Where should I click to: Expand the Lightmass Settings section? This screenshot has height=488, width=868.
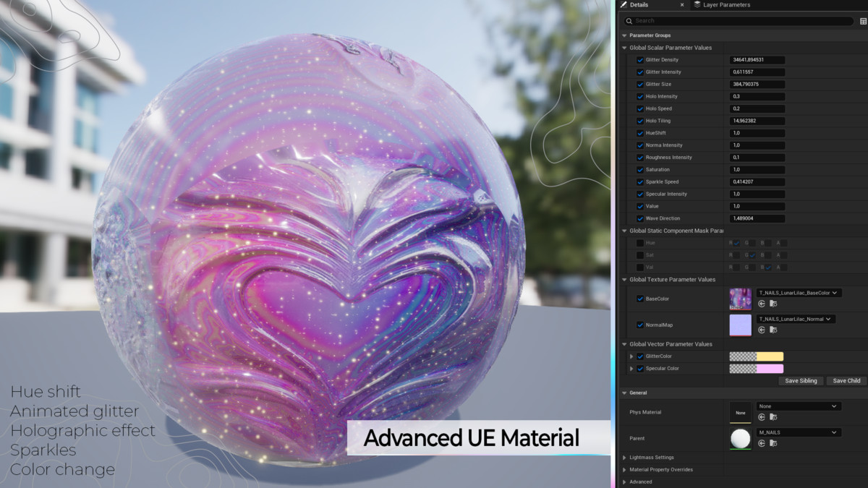pos(625,458)
